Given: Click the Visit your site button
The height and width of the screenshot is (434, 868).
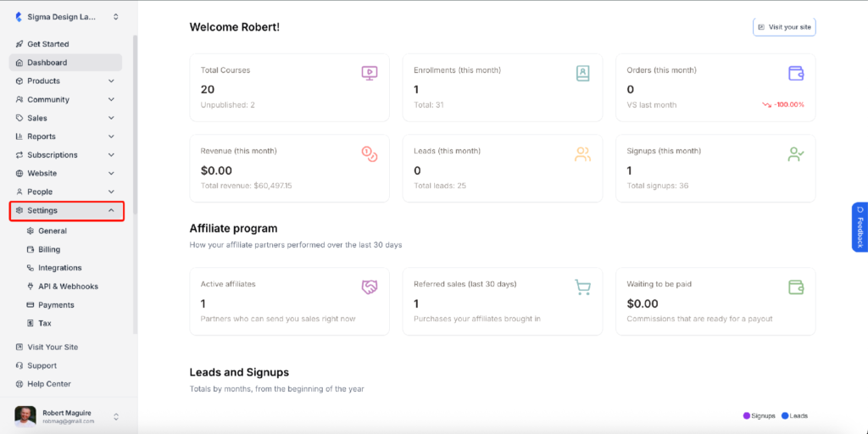Looking at the screenshot, I should coord(784,26).
